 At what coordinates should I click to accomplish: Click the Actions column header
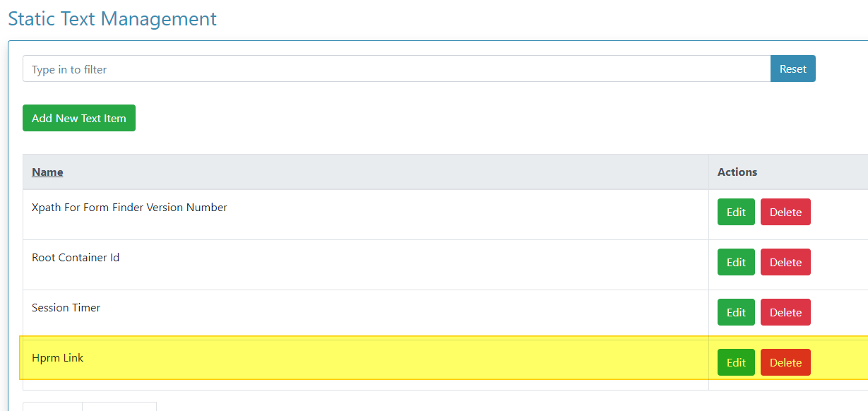737,172
